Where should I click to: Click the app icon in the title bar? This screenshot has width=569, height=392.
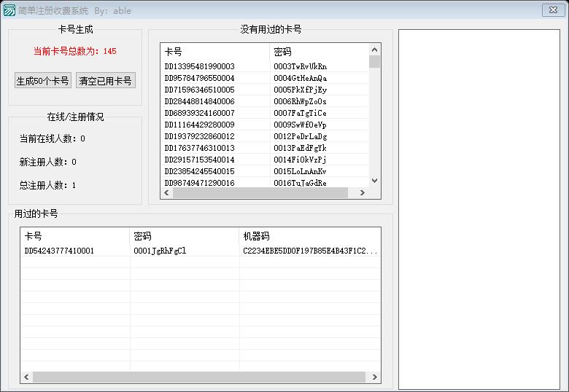pos(9,10)
